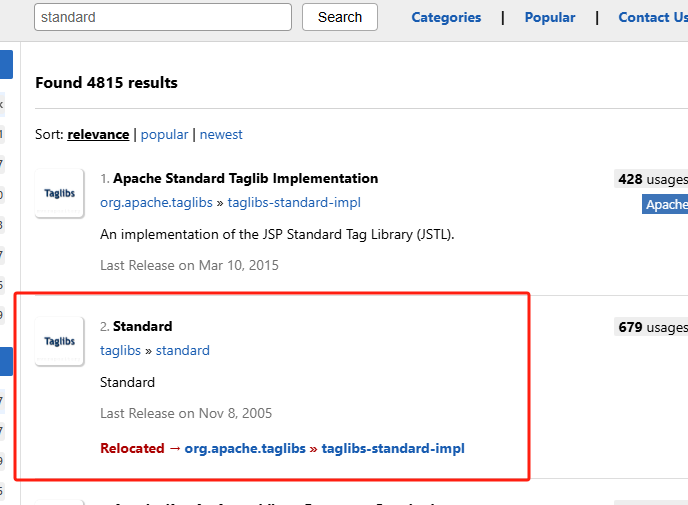Click the Search button
This screenshot has width=688, height=505.
click(340, 17)
